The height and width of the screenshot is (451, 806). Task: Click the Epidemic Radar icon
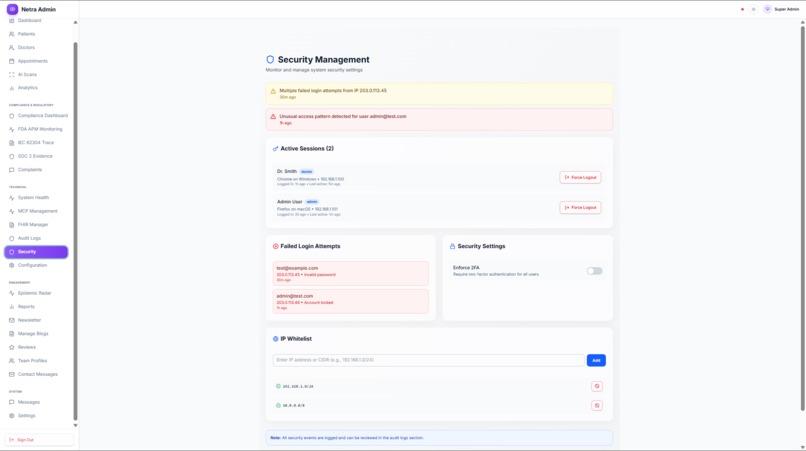click(x=11, y=293)
